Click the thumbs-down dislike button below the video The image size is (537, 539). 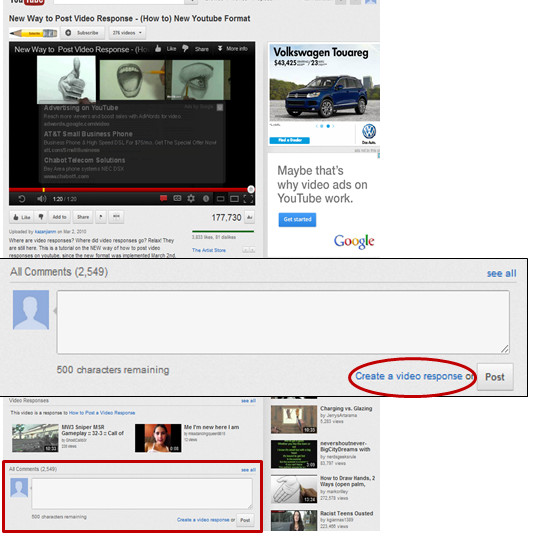[41, 217]
